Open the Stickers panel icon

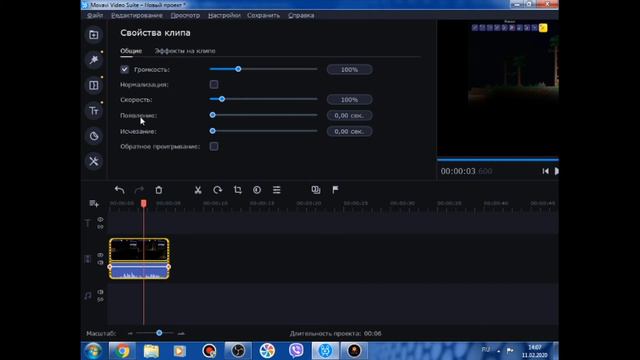(x=93, y=136)
